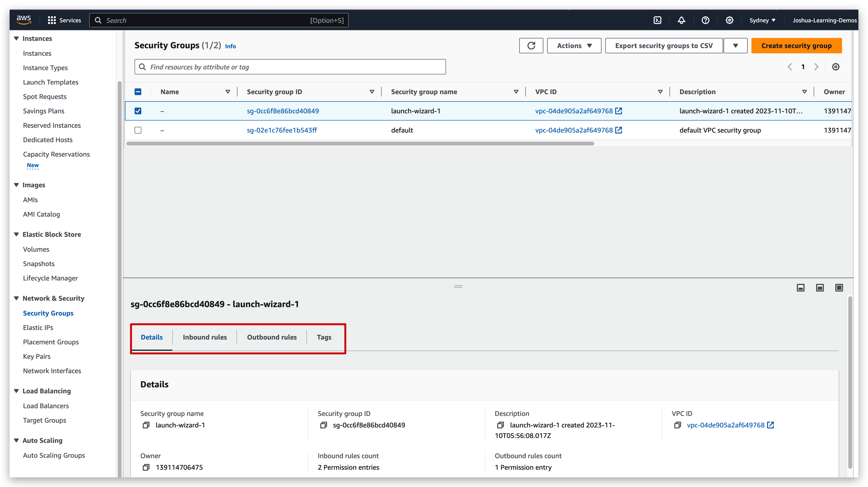Copy the Owner ID 139114706475

(x=146, y=467)
